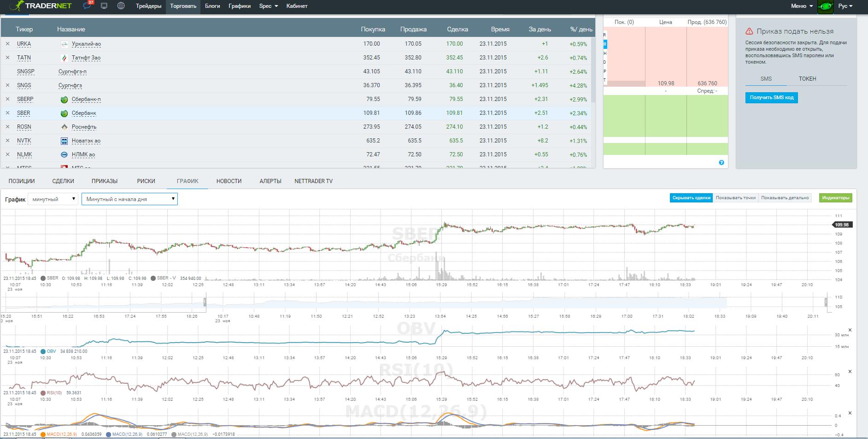Open Кабинет in top navigation

(x=297, y=6)
